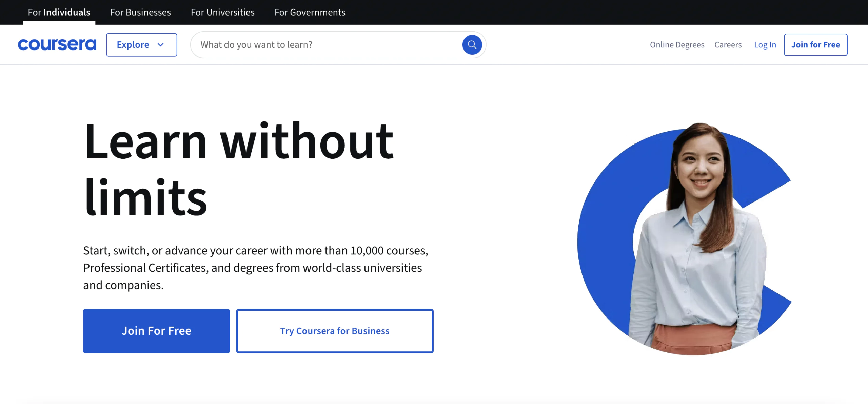The height and width of the screenshot is (404, 868).
Task: Select Try Coursera for Business button
Action: click(335, 331)
